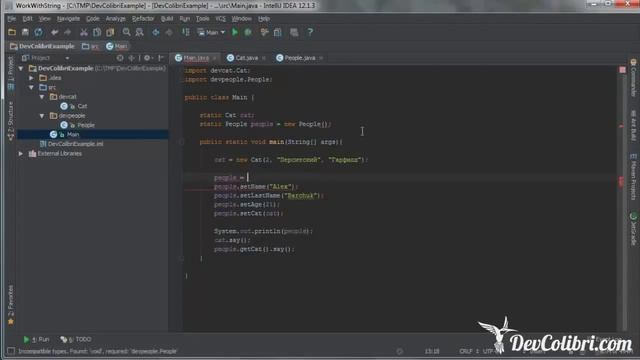
Task: Open the Refactor menu
Action: (143, 19)
